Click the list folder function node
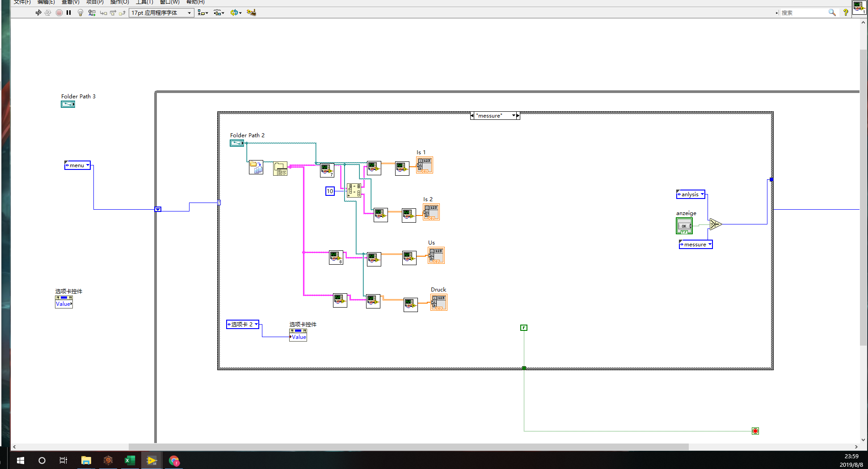The image size is (868, 469). point(280,169)
